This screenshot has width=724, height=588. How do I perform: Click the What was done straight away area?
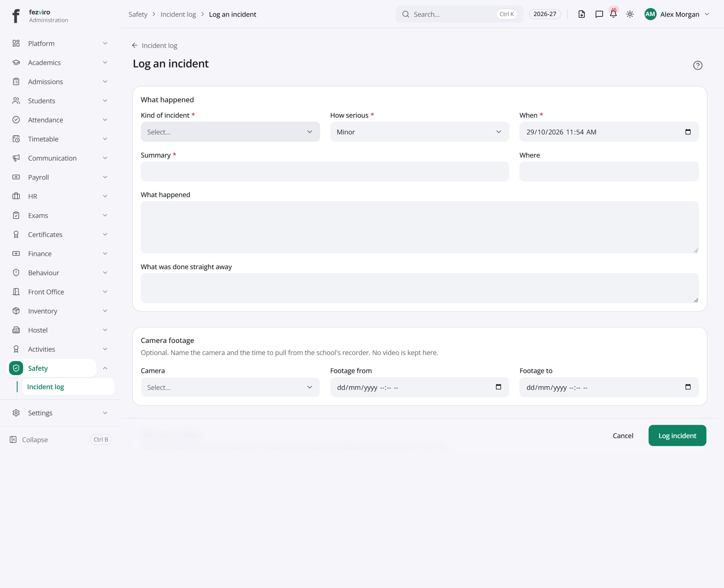pyautogui.click(x=420, y=288)
